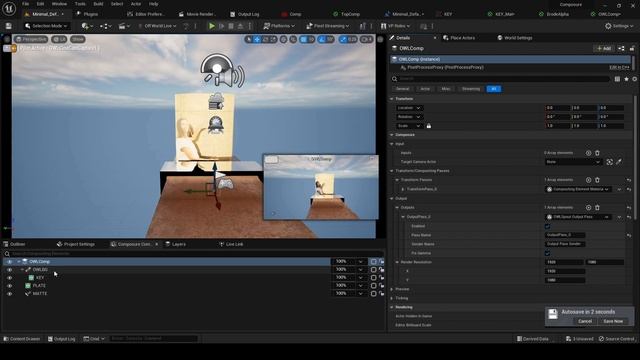
Task: Click the Details panel settings gear icon
Action: point(635,79)
